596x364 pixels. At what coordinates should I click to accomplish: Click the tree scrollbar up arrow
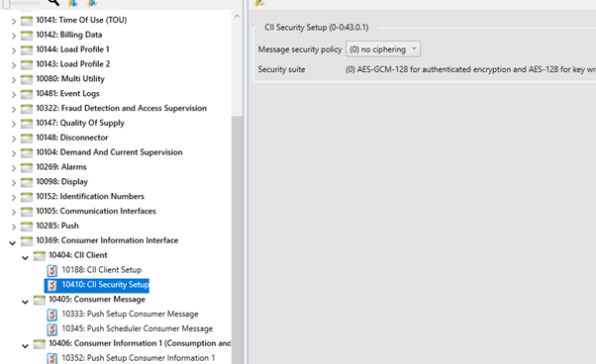point(237,17)
